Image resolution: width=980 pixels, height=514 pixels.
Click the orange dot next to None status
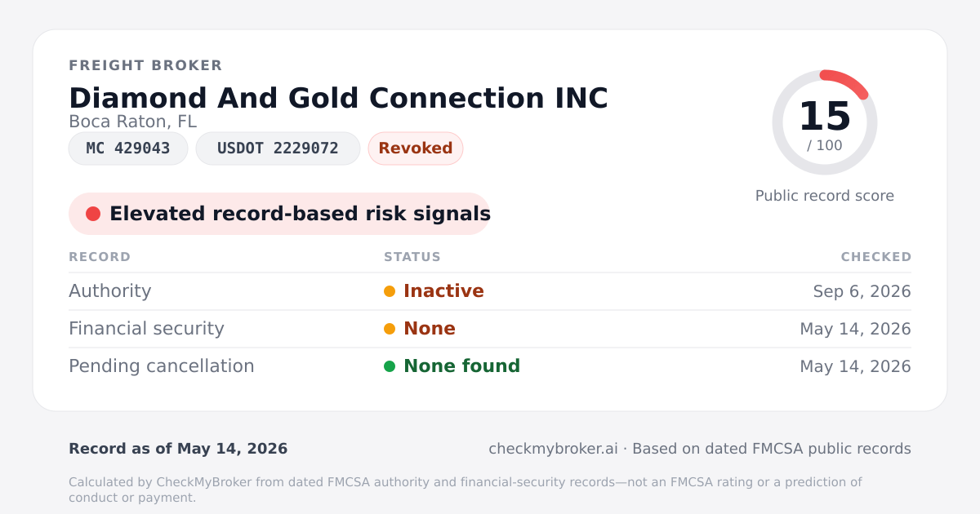(x=390, y=329)
